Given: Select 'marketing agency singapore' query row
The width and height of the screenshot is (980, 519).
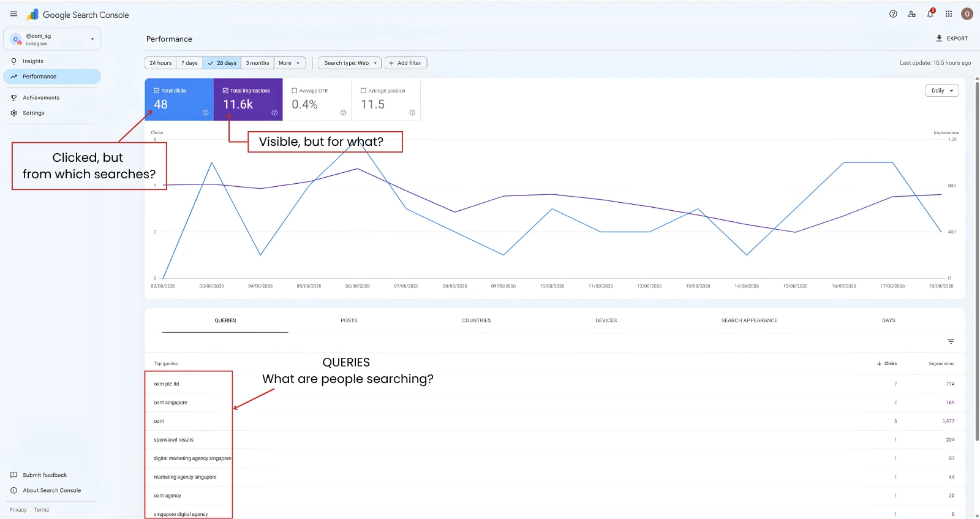Looking at the screenshot, I should 555,477.
